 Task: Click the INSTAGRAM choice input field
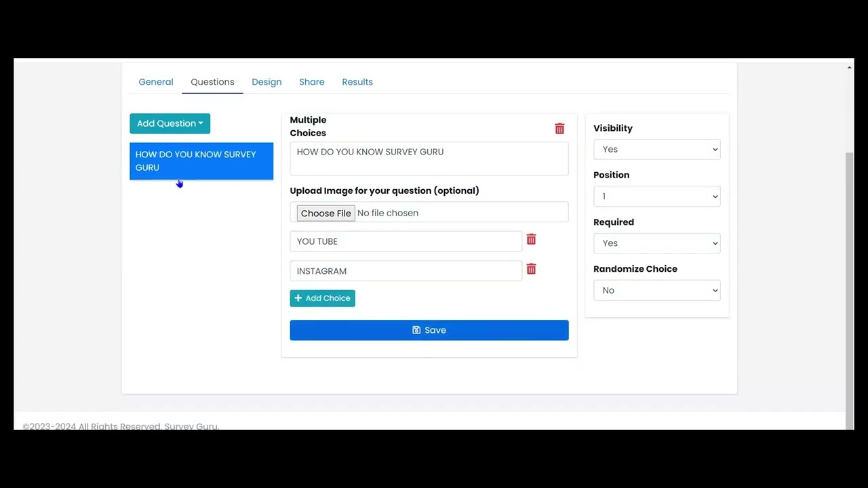(406, 271)
